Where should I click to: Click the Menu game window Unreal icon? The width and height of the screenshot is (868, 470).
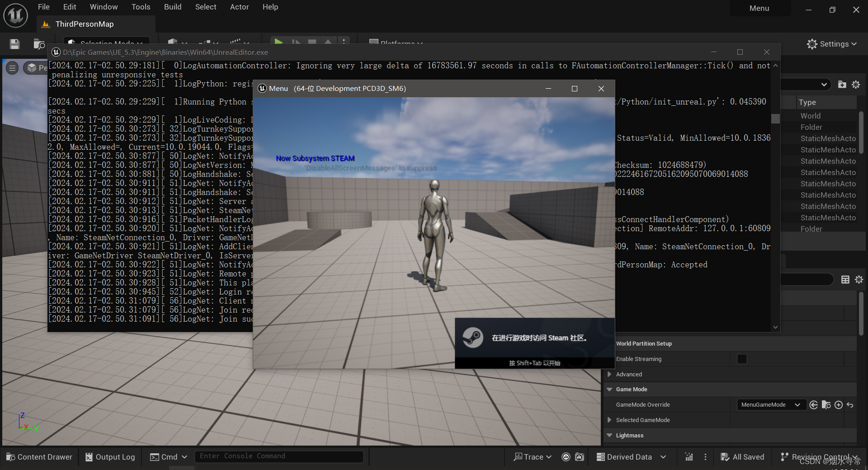pyautogui.click(x=262, y=88)
